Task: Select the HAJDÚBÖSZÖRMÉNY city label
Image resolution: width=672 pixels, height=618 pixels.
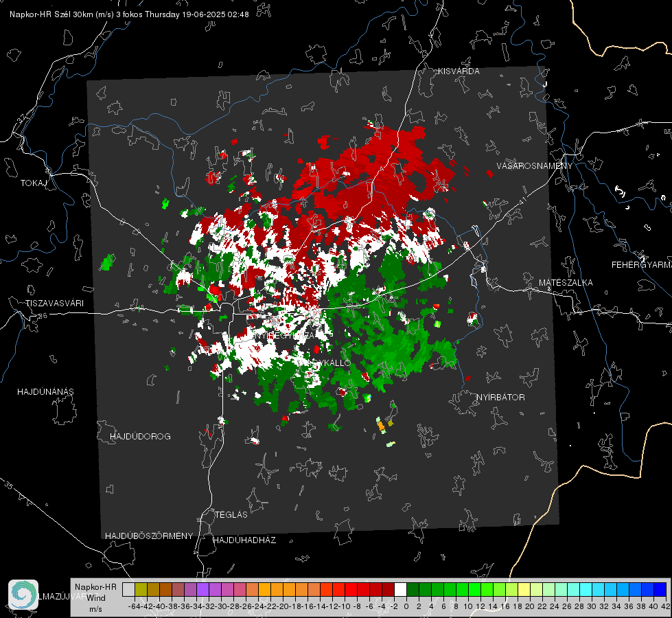Action: tap(149, 536)
